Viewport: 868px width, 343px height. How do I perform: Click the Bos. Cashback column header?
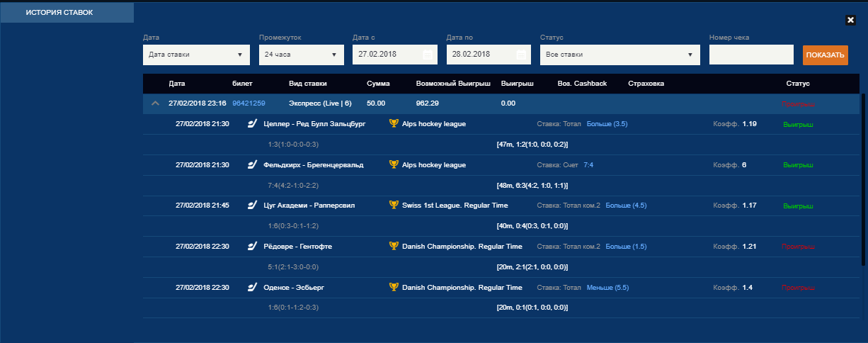pyautogui.click(x=582, y=84)
